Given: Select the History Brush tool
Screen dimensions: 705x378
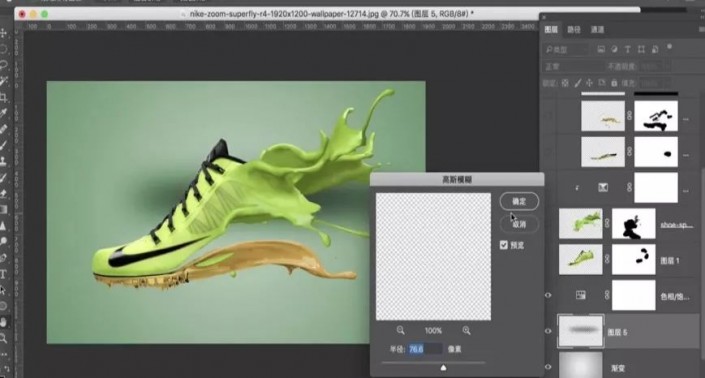Looking at the screenshot, I should pos(4,177).
